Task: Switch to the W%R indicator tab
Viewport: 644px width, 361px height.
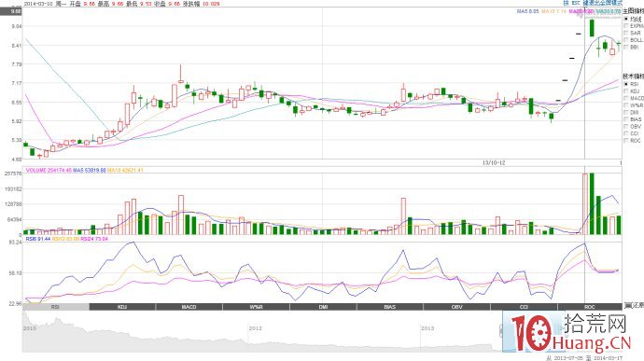Action: (x=257, y=307)
